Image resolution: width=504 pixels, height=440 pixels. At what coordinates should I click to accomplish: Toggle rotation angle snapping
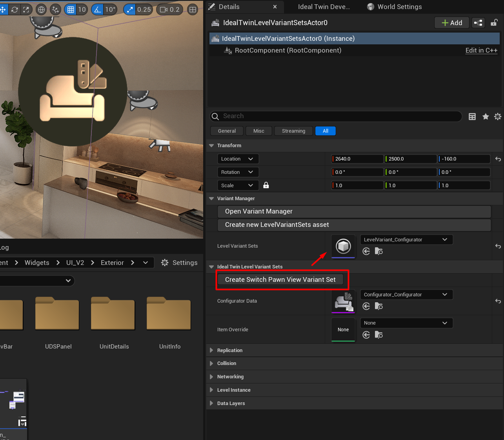coord(97,9)
